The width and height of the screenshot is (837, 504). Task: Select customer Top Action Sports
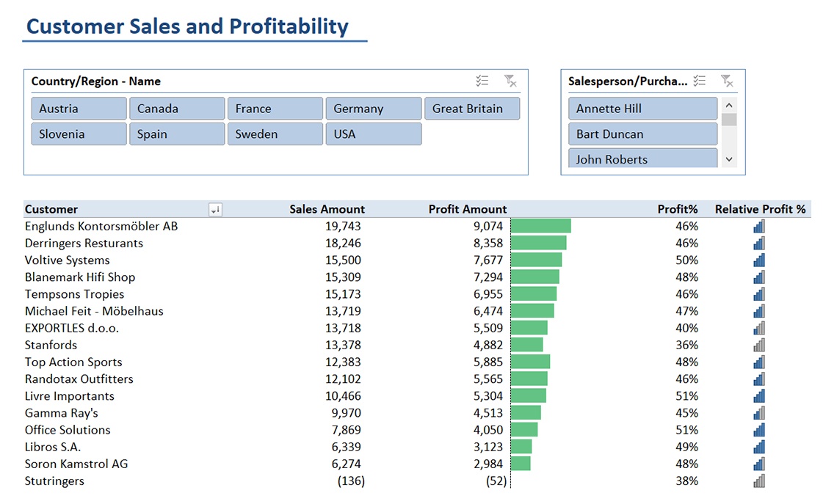point(73,362)
